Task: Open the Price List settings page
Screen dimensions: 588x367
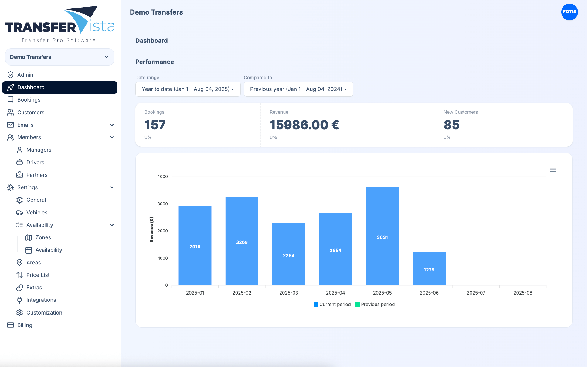Action: [38, 275]
